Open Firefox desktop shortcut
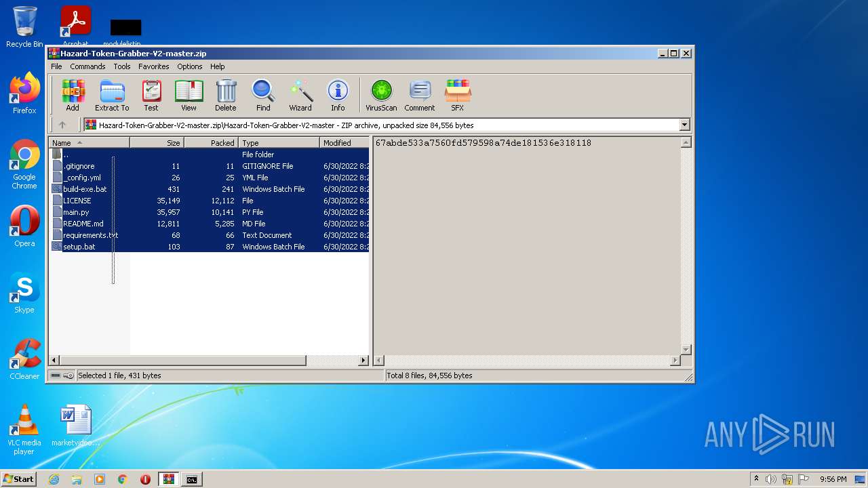868x488 pixels. point(24,94)
